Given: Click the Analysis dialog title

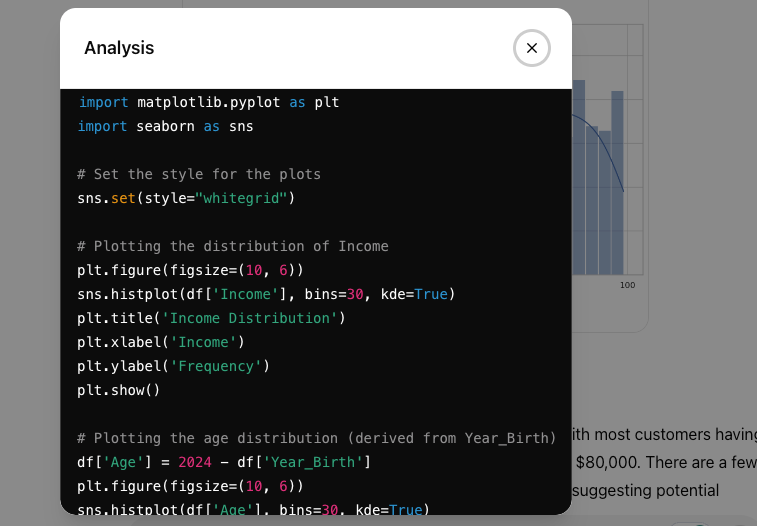Looking at the screenshot, I should pos(119,48).
